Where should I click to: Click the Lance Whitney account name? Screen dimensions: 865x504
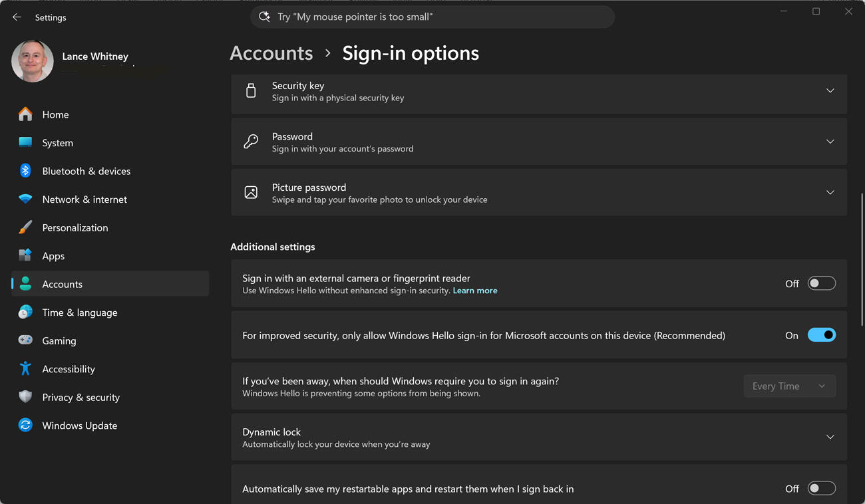click(95, 57)
